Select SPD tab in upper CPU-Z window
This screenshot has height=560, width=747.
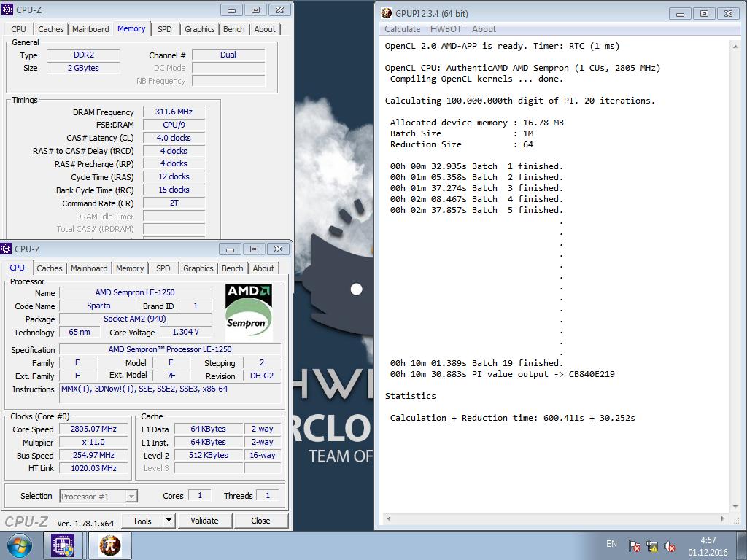(164, 29)
